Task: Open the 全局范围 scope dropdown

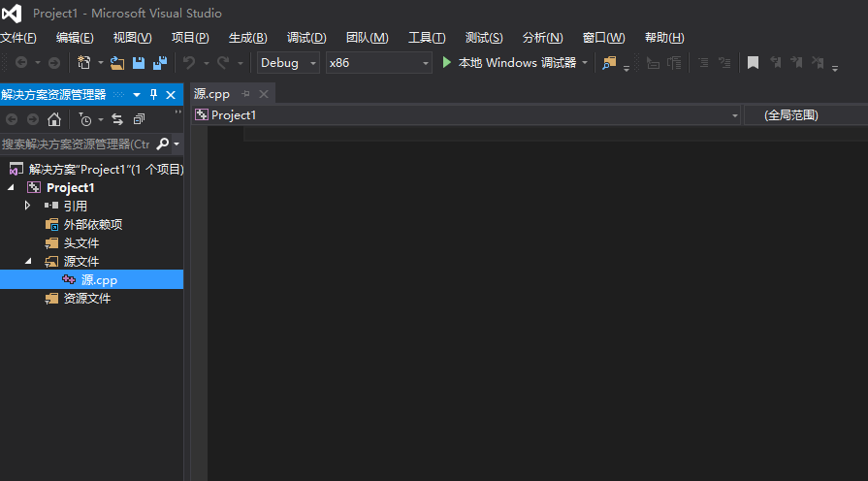Action: [x=806, y=115]
